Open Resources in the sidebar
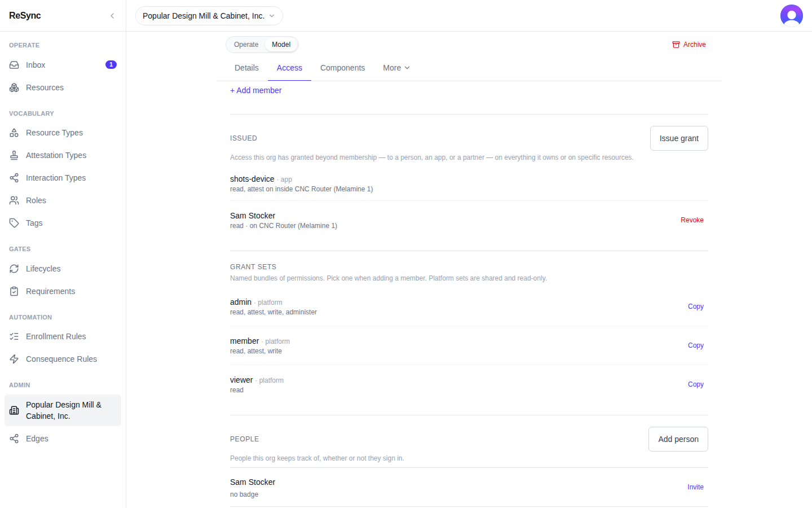 (63, 87)
